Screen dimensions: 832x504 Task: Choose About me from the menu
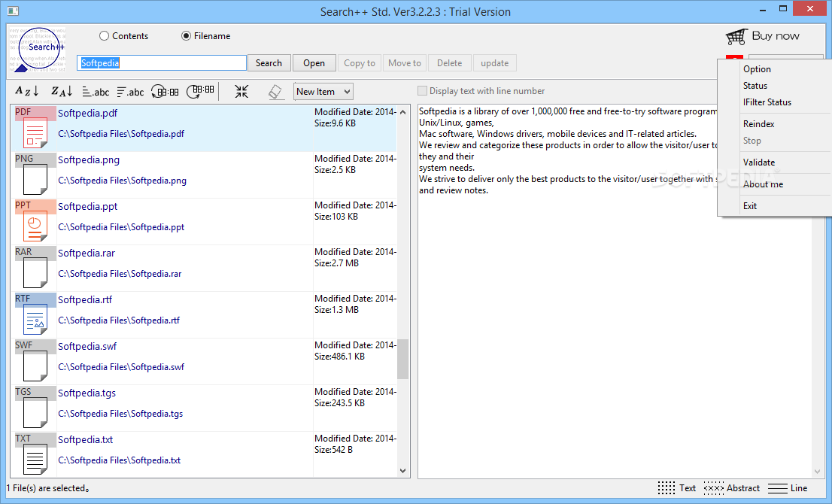coord(763,184)
